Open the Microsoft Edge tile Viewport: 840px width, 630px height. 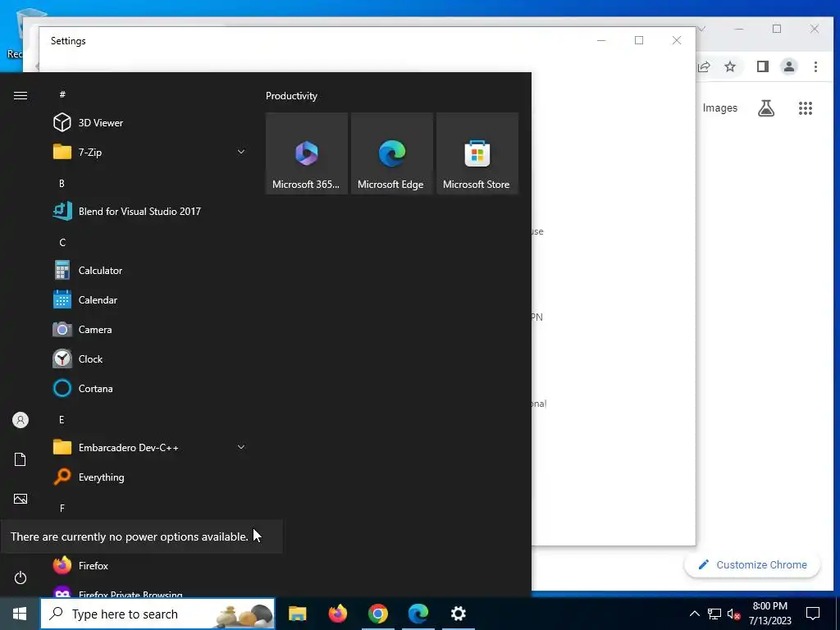pos(391,153)
